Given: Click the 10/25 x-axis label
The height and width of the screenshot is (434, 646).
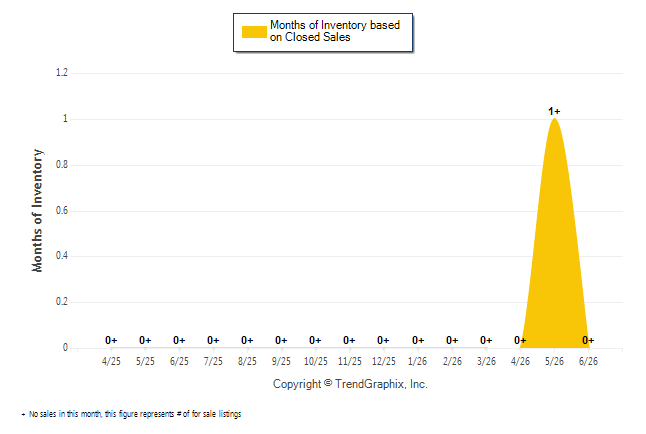Looking at the screenshot, I should coord(316,361).
